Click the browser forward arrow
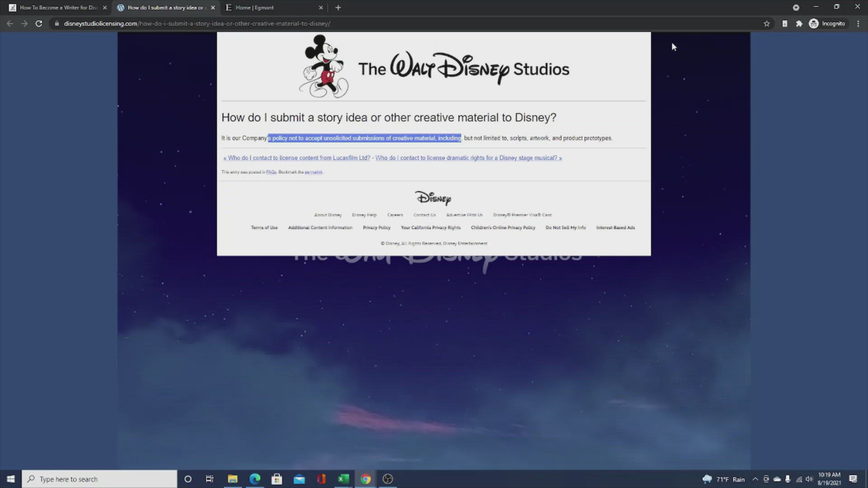The image size is (868, 488). [24, 23]
